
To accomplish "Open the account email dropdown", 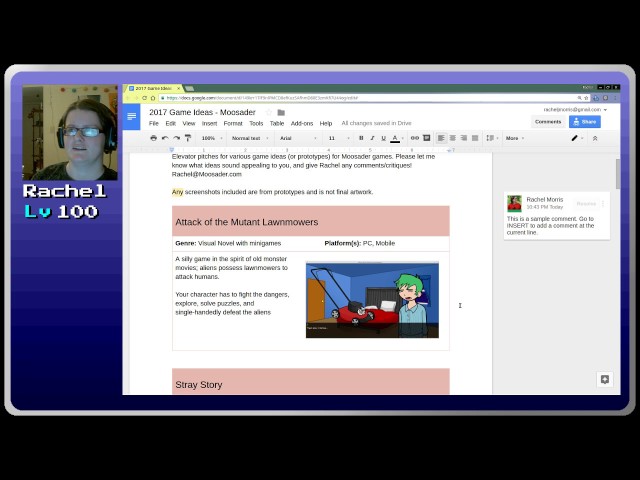I will click(575, 110).
